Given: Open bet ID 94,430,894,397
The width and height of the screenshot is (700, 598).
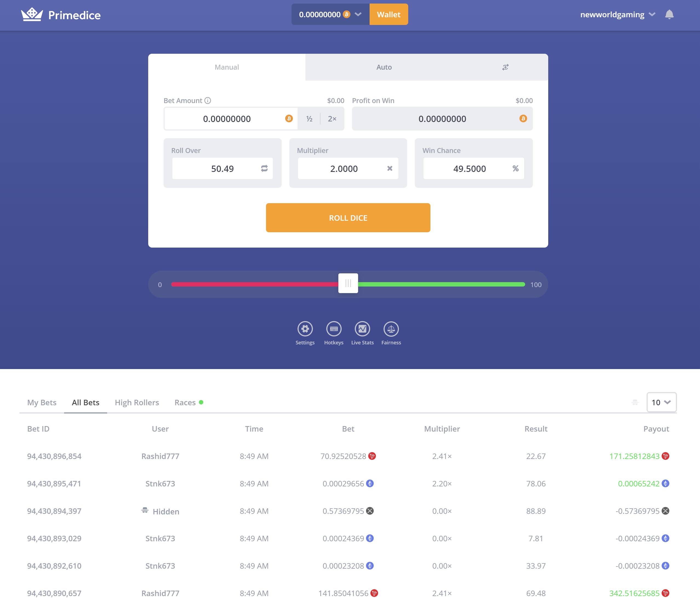Looking at the screenshot, I should pos(54,511).
